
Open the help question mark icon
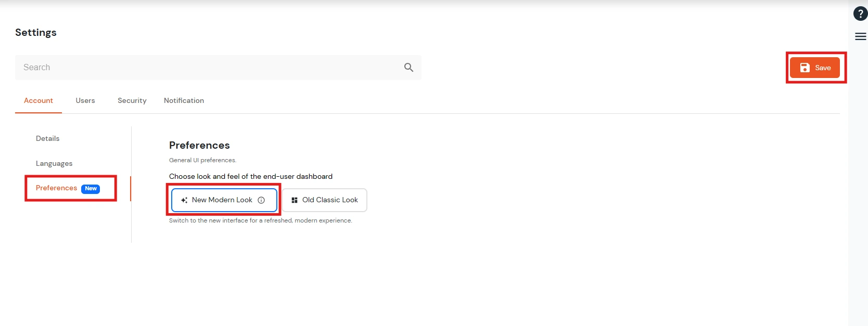tap(860, 14)
